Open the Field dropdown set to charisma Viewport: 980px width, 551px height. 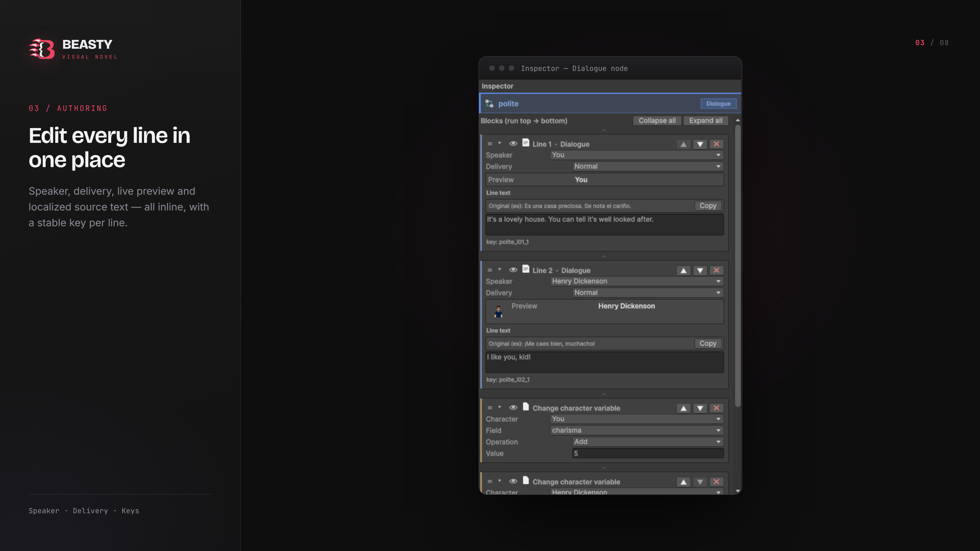click(x=637, y=431)
